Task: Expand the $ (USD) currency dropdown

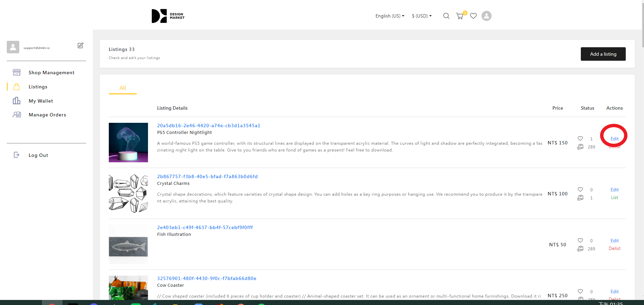Action: click(421, 16)
